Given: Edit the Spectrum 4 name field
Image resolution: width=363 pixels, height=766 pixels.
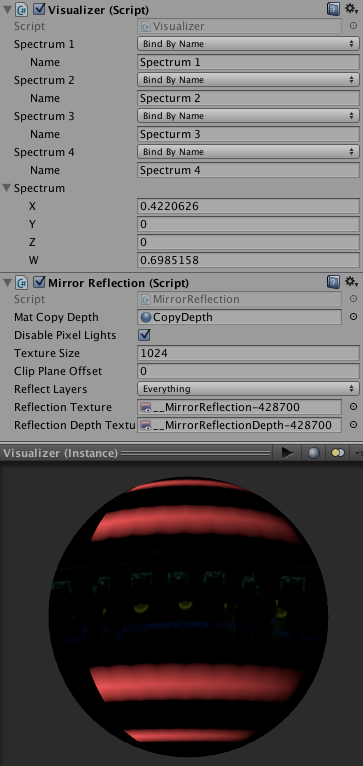Looking at the screenshot, I should click(248, 170).
